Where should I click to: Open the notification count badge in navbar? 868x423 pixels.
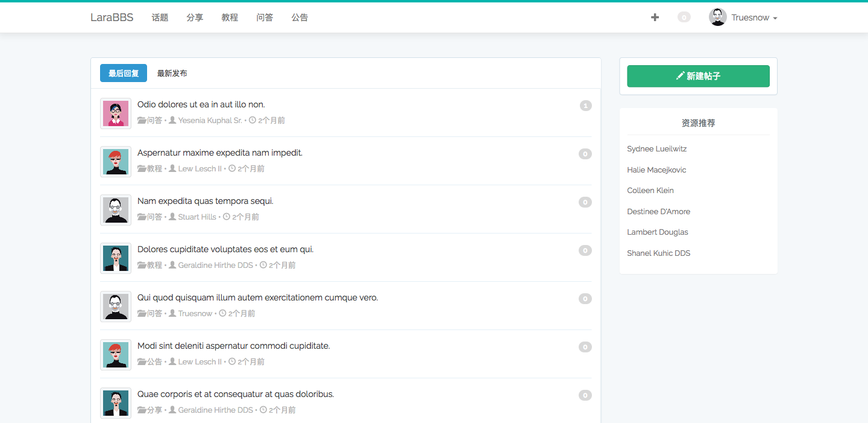pyautogui.click(x=684, y=17)
